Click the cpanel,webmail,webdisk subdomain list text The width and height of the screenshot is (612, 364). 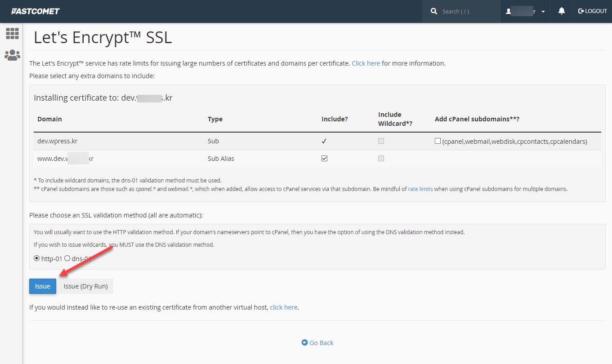[x=514, y=141]
